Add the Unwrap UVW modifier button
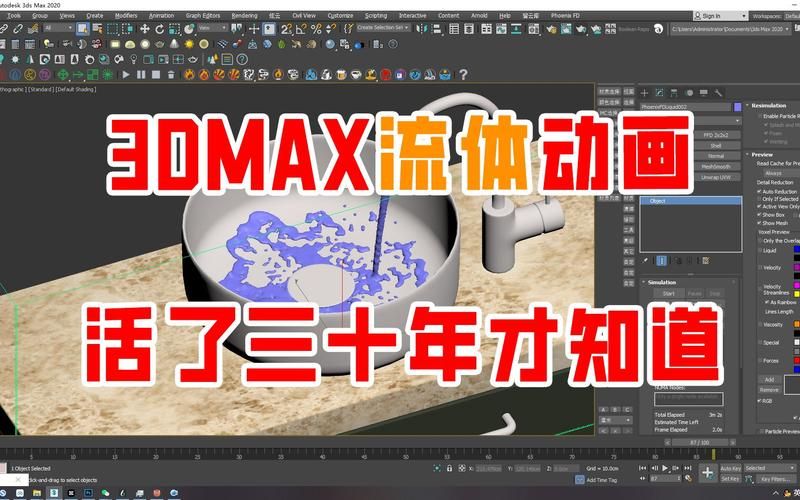This screenshot has width=800, height=500. click(x=715, y=178)
